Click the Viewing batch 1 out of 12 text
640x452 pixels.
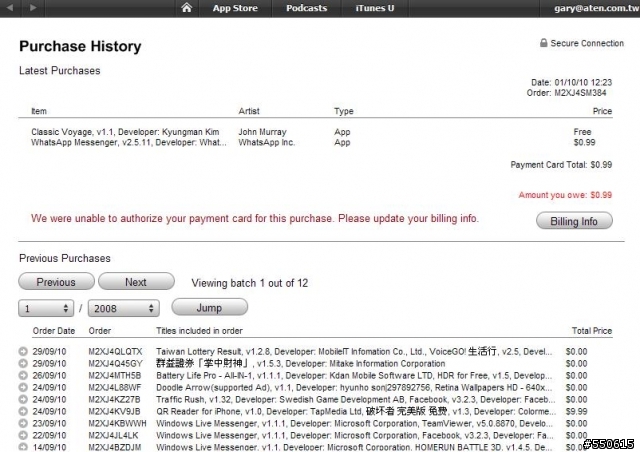click(x=250, y=283)
